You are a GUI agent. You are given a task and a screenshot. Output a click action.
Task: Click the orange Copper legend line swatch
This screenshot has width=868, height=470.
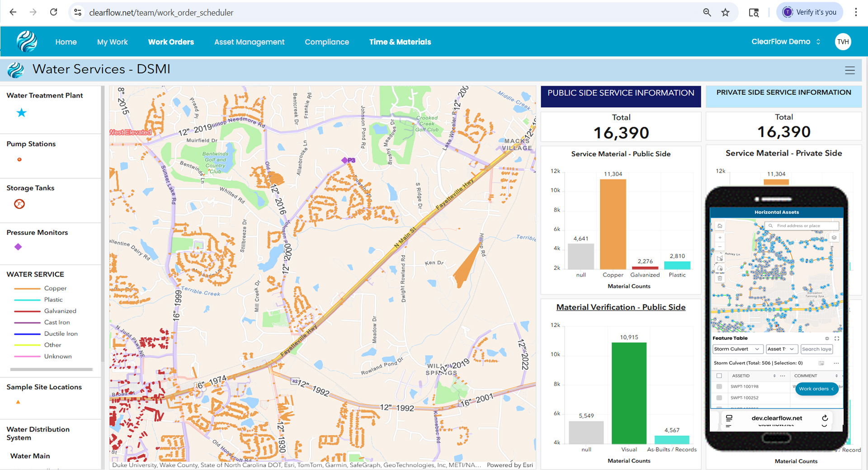[x=27, y=288]
